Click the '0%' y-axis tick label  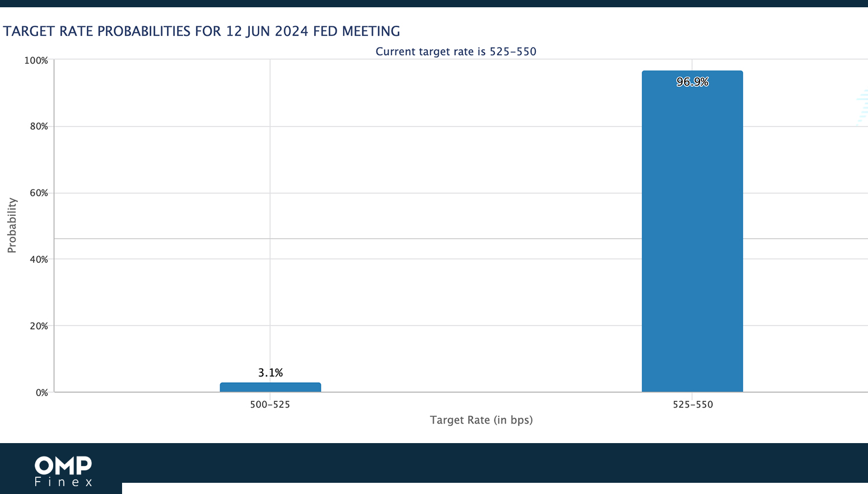click(41, 393)
